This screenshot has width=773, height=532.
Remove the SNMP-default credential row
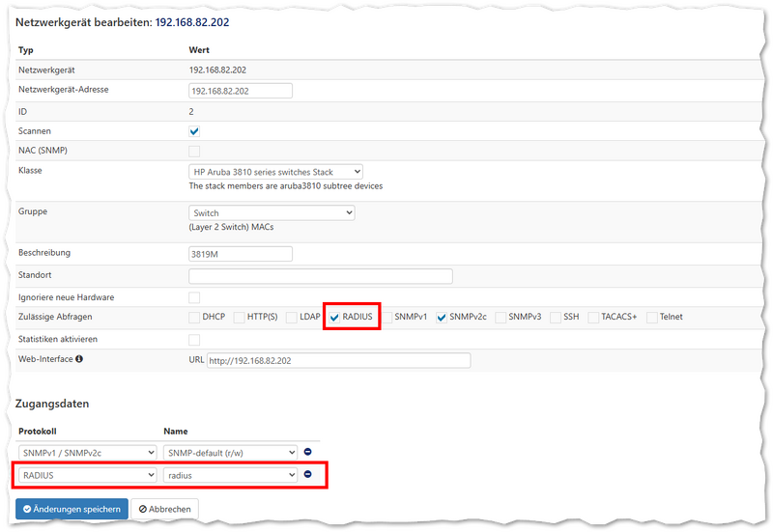[x=307, y=451]
